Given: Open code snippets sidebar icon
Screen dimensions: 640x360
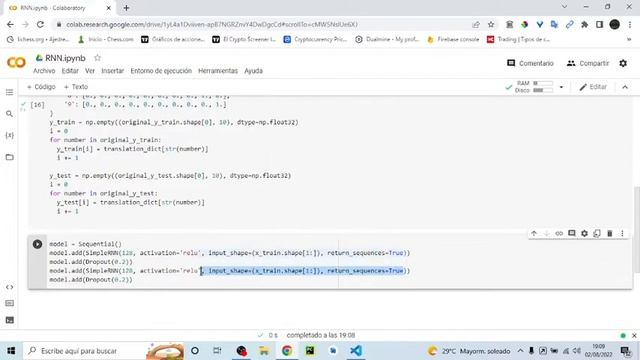Looking at the screenshot, I should point(9,287).
